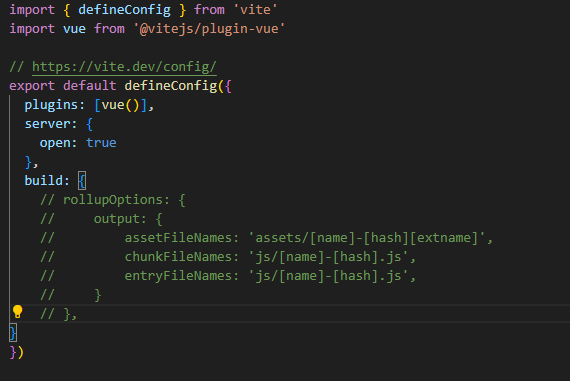Click the 'default' keyword
Viewport: 570px width, 381px height.
[x=90, y=86]
